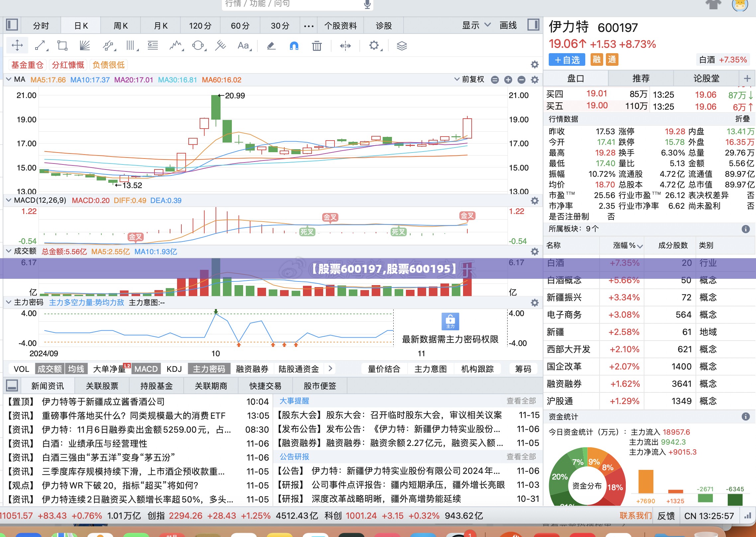Toggle the left sidebar panel
Image resolution: width=756 pixels, height=537 pixels.
(x=12, y=25)
